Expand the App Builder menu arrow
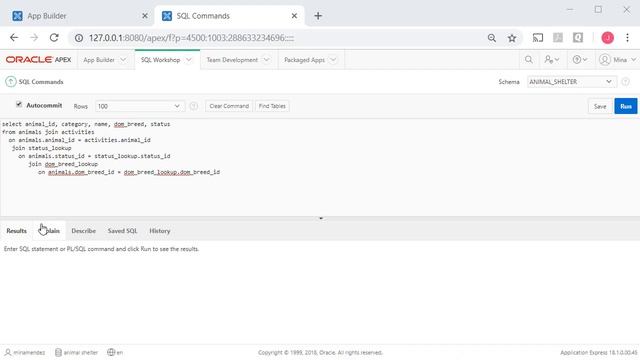 click(x=123, y=60)
